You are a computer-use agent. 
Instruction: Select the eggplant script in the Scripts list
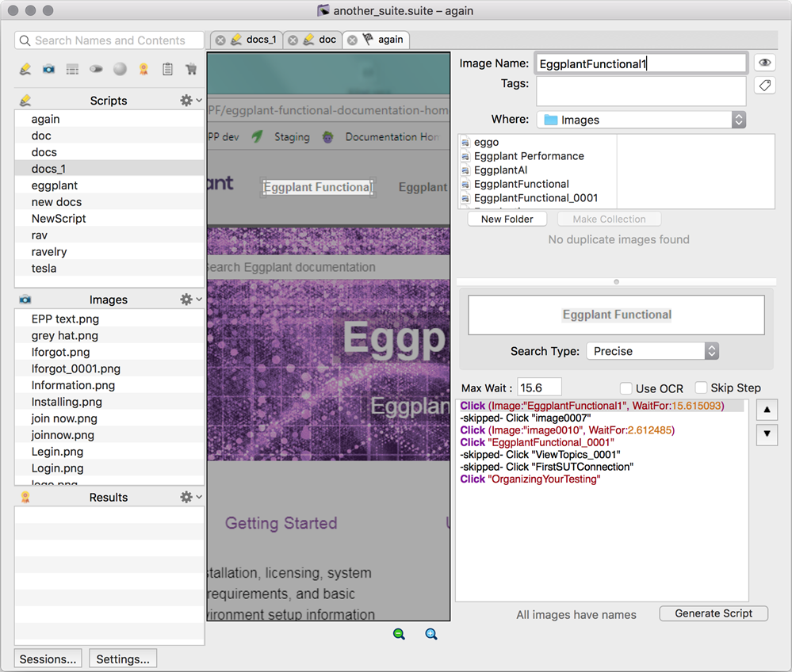point(109,185)
